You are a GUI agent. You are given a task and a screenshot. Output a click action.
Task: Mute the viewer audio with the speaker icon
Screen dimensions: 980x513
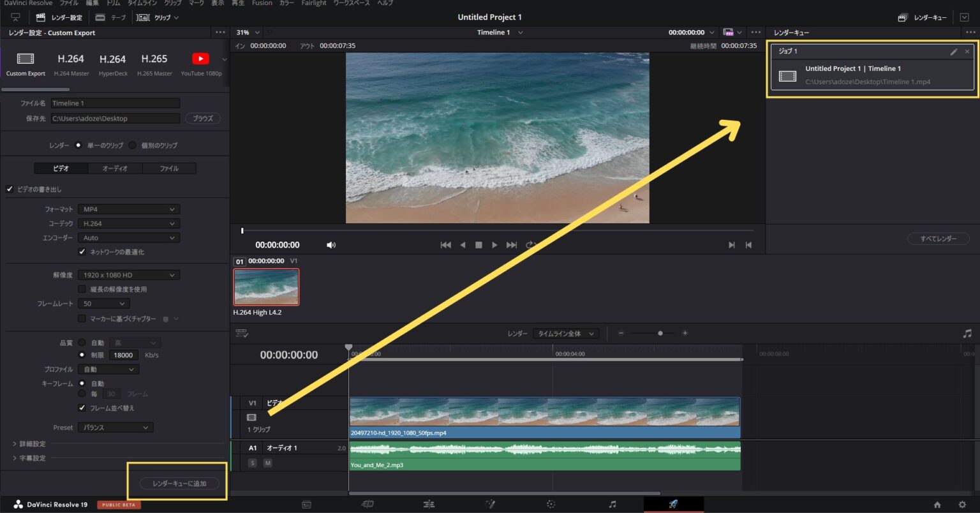(x=331, y=244)
